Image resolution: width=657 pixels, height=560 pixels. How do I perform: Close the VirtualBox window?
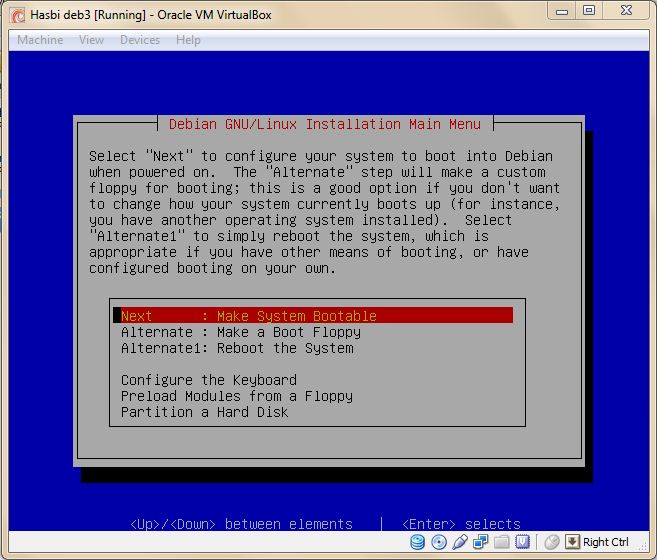626,11
